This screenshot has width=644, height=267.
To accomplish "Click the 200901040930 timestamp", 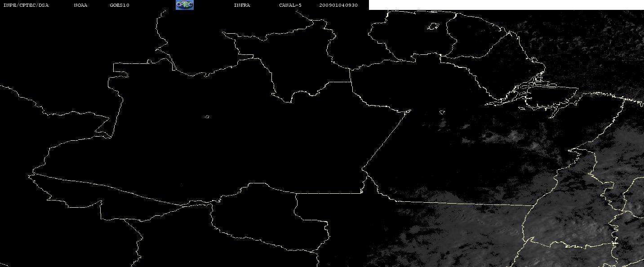I will click(x=338, y=5).
